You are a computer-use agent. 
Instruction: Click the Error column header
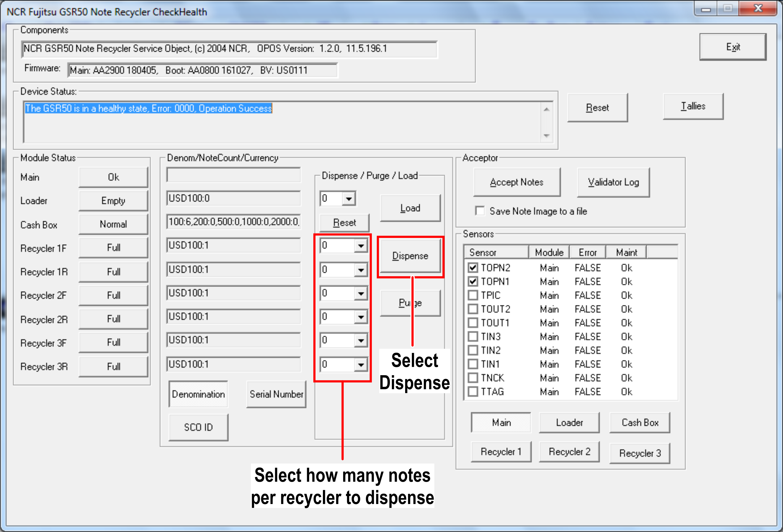[x=588, y=253]
